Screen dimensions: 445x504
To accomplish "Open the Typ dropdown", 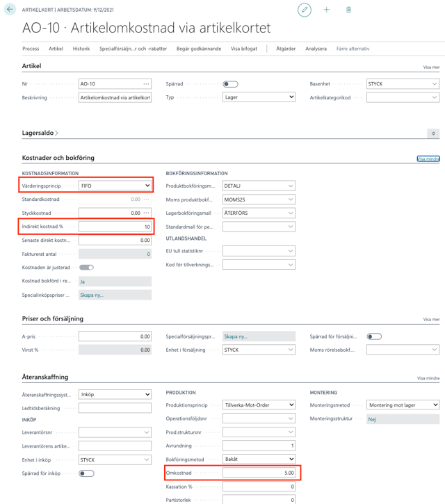I will pyautogui.click(x=259, y=97).
